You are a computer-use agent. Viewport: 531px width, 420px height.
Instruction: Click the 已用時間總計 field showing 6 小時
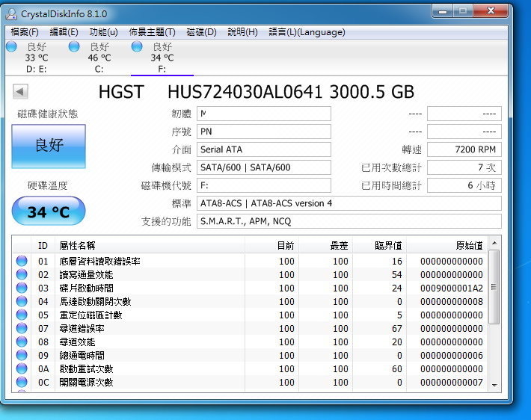click(x=464, y=185)
